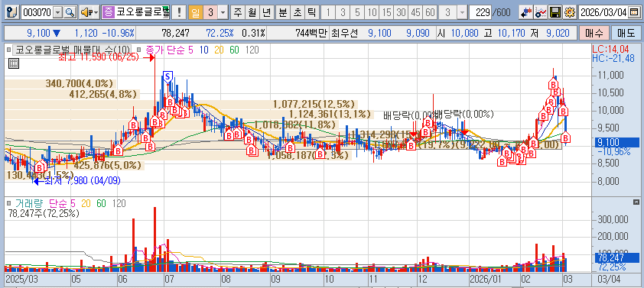Expand dropdown arrow next to 일 3 period
Image resolution: width=644 pixels, height=288 pixels.
pyautogui.click(x=223, y=13)
